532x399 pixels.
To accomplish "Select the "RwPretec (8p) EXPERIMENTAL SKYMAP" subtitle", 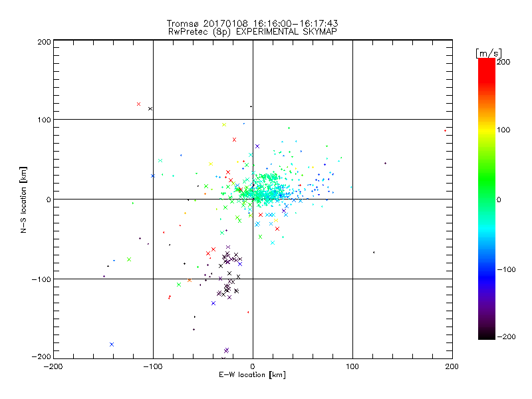I will coord(252,32).
